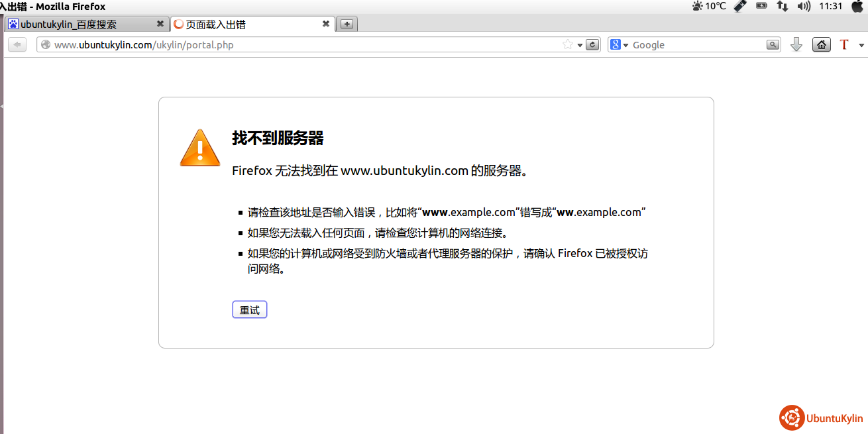The height and width of the screenshot is (434, 868).
Task: Open the Google search engine dropdown
Action: (x=619, y=45)
